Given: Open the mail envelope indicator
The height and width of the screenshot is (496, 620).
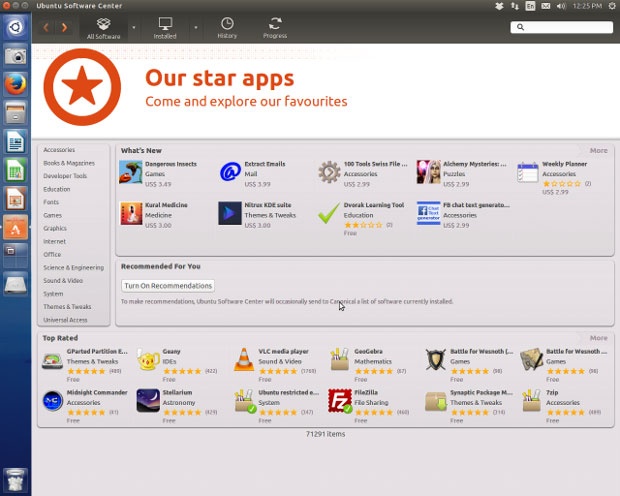Looking at the screenshot, I should click(x=546, y=6).
